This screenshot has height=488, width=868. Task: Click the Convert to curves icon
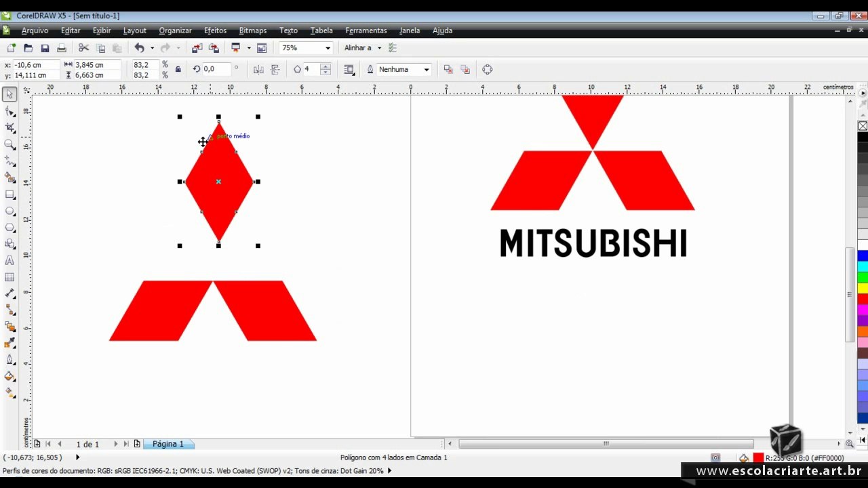pyautogui.click(x=487, y=69)
